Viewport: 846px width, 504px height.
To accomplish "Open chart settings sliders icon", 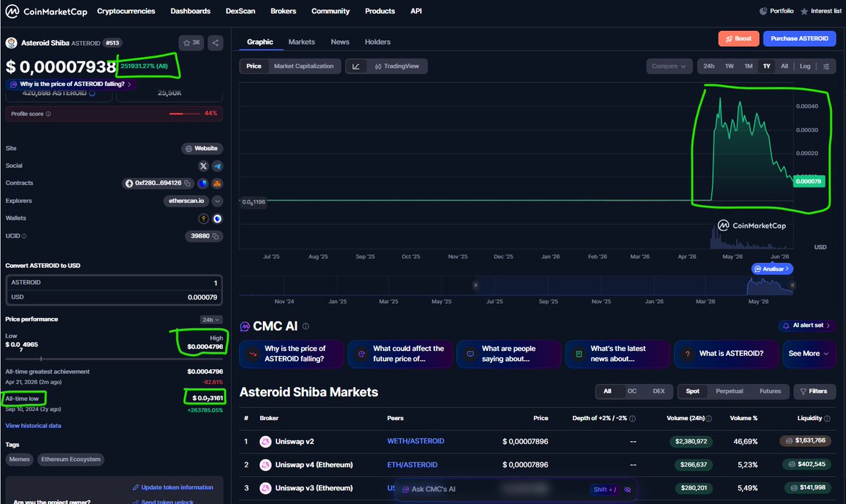I will (826, 66).
